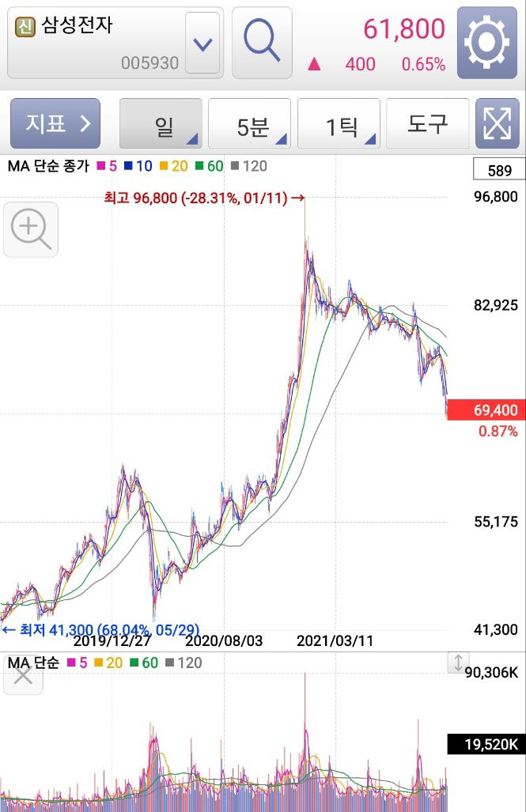Tap the volume 20 MA legend
The image size is (526, 812).
109,663
